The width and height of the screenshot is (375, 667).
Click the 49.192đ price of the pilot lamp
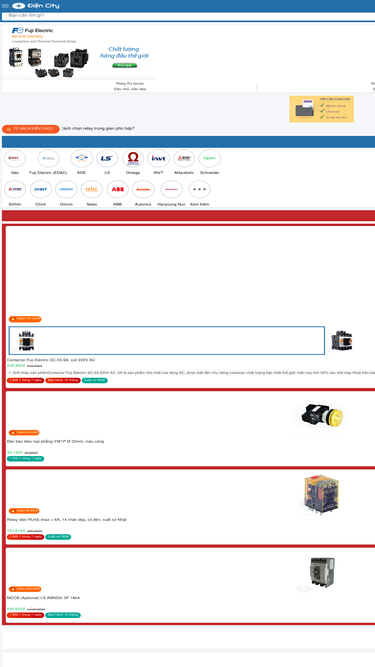(15, 452)
